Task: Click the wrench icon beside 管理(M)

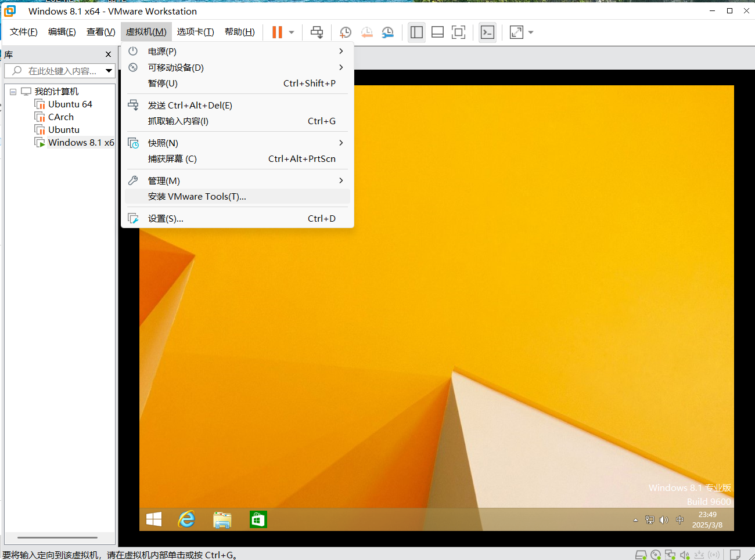Action: pyautogui.click(x=133, y=180)
